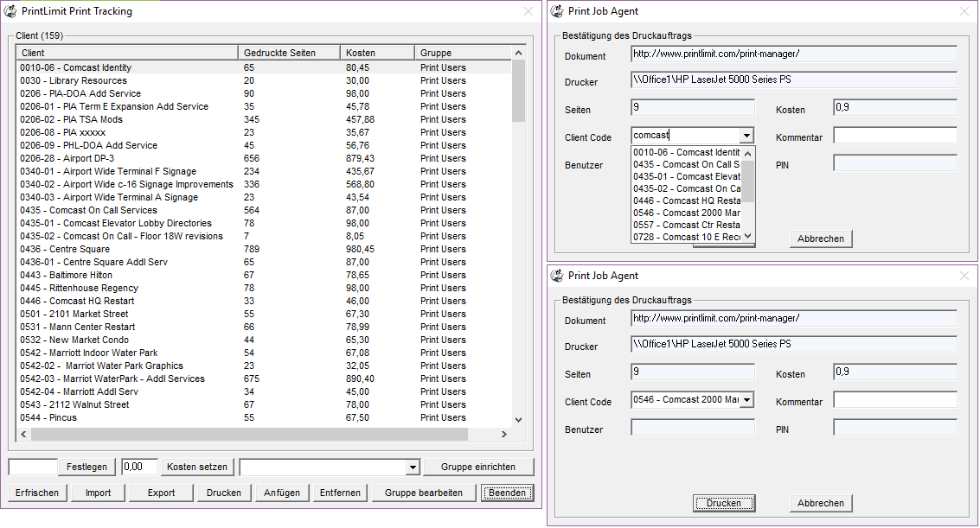This screenshot has width=980, height=528.
Task: Click the Entfernen button
Action: pos(340,493)
